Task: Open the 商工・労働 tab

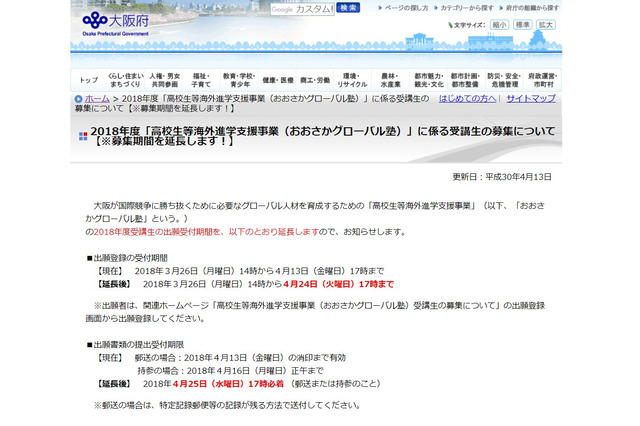Action: [315, 80]
